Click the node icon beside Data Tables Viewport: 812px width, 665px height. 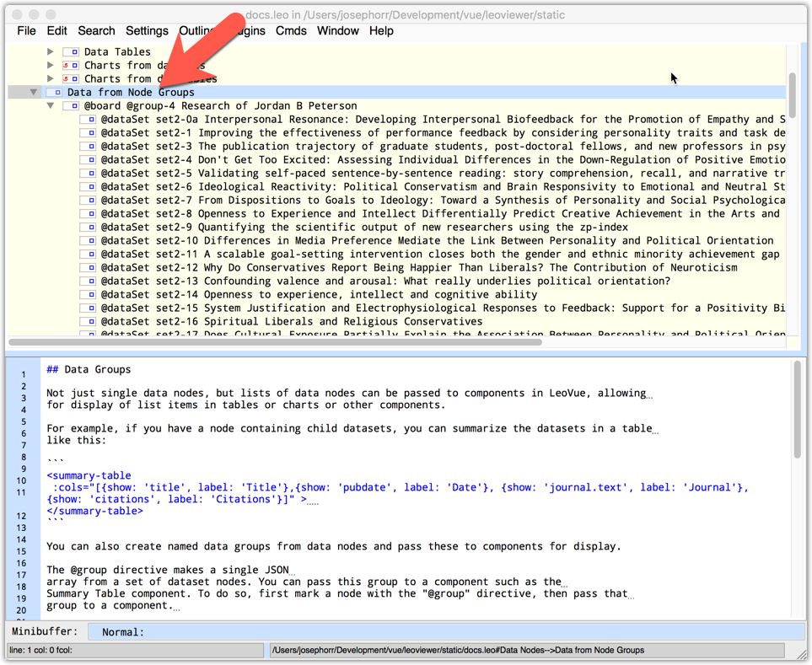click(x=75, y=51)
